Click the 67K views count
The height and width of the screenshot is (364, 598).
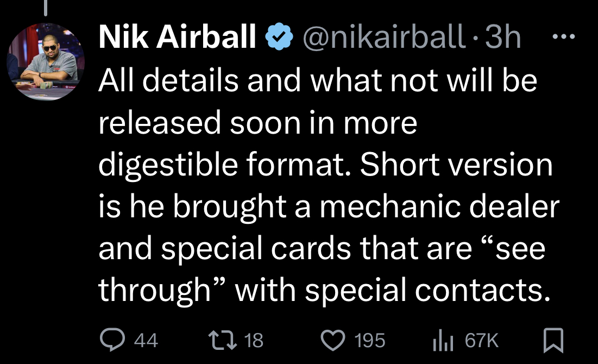pyautogui.click(x=482, y=340)
